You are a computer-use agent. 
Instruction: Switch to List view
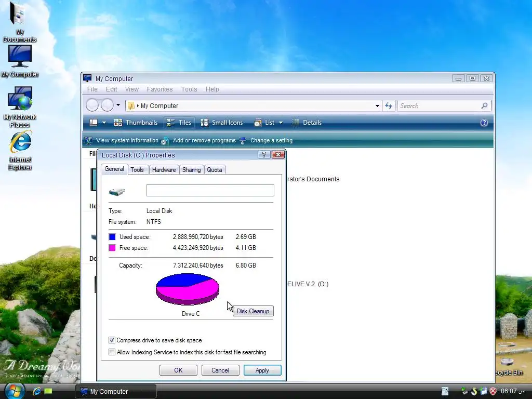click(264, 123)
